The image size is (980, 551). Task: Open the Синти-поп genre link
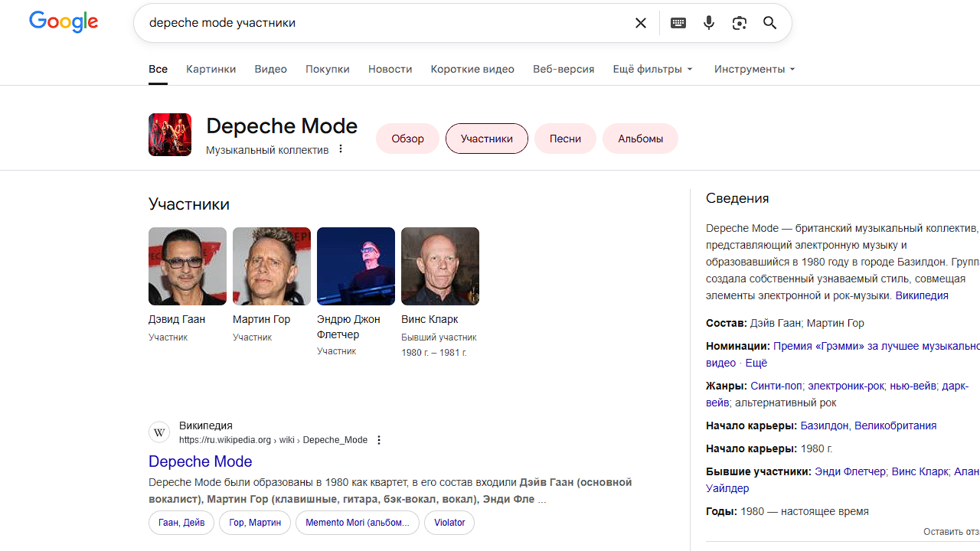point(776,386)
